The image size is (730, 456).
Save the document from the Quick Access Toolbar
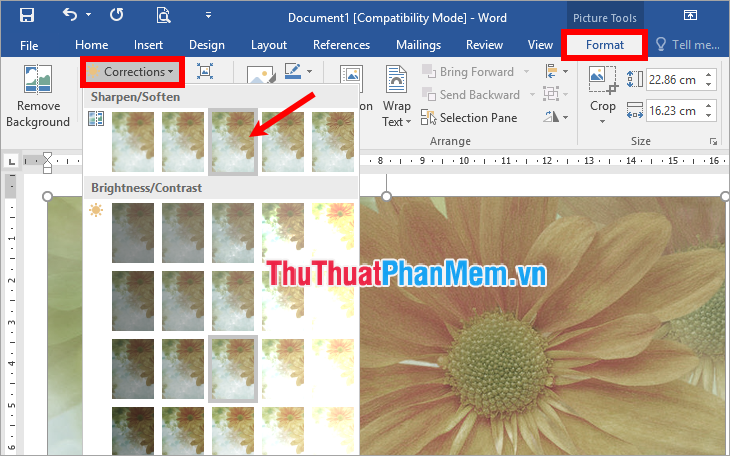pyautogui.click(x=27, y=15)
